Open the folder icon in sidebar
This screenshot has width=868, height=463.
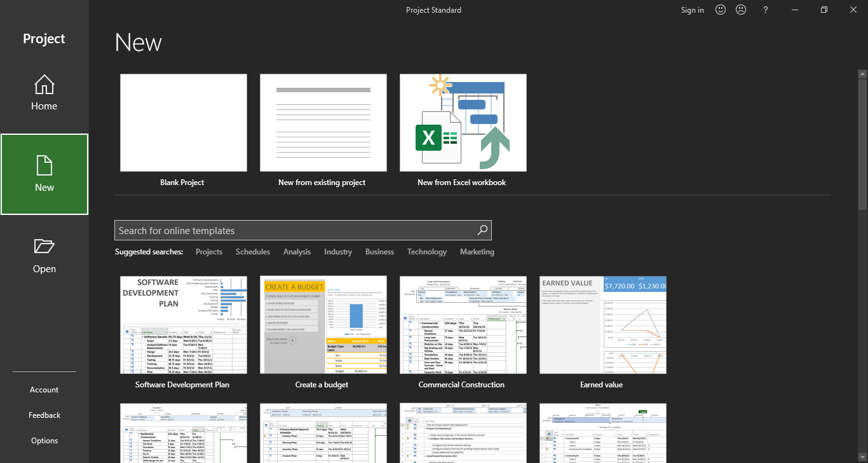44,247
